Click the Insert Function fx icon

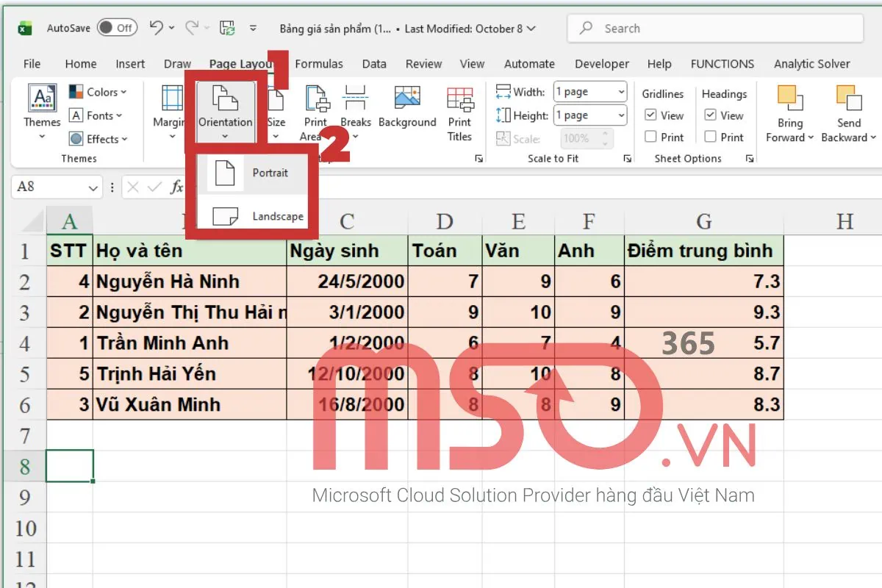coord(177,187)
